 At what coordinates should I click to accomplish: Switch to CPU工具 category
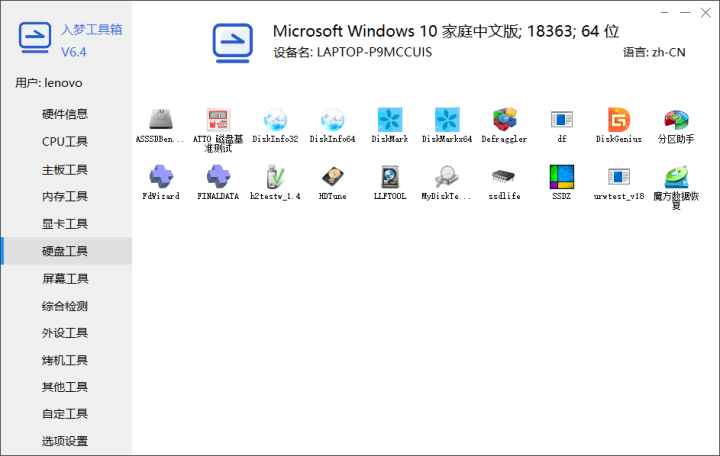65,142
